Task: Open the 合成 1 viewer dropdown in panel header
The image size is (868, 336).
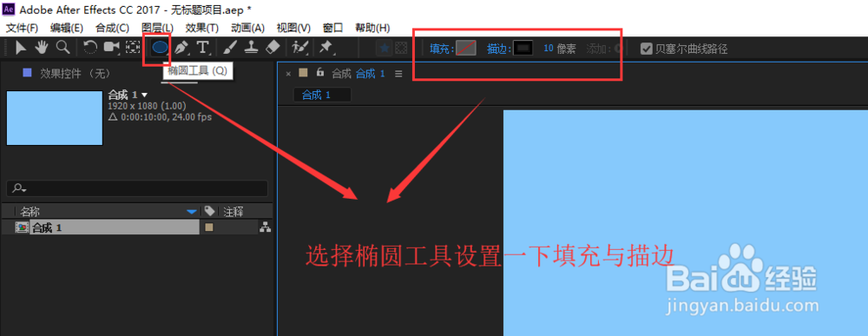Action: tap(370, 73)
